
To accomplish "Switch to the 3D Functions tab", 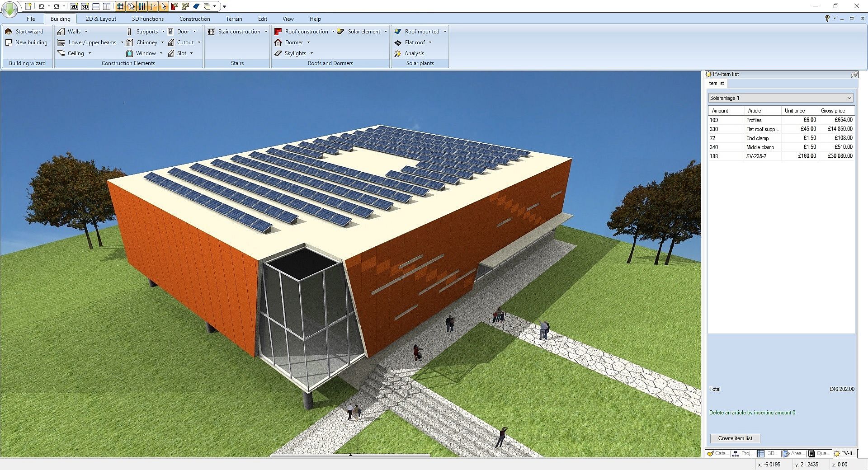I will [147, 19].
